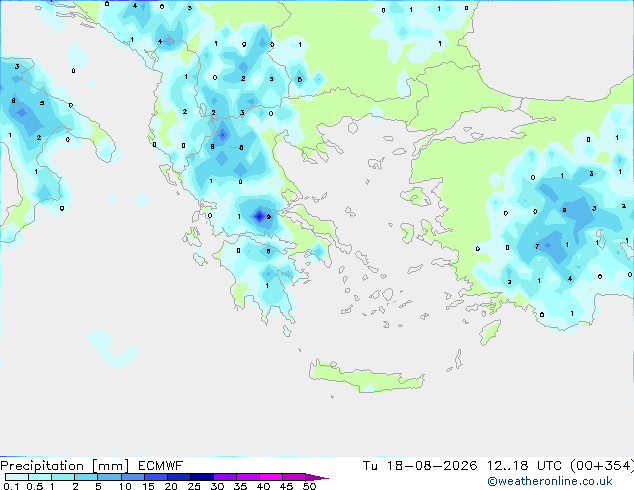Screen dimensions: 634x490
Task: Click the '10' legend tick label
Action: 125,486
